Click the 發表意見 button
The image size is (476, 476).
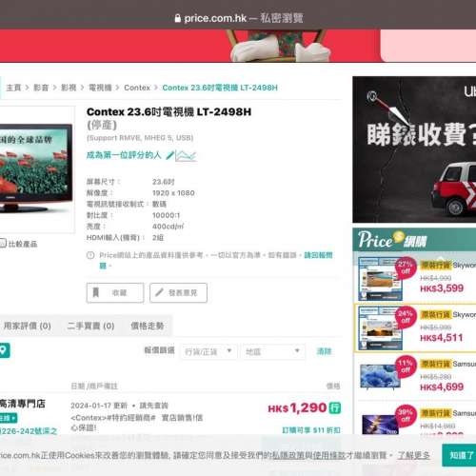pos(178,292)
